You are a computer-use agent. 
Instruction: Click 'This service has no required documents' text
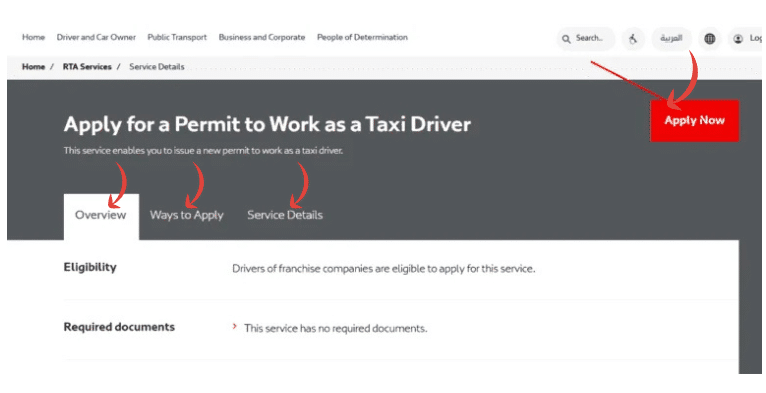336,328
